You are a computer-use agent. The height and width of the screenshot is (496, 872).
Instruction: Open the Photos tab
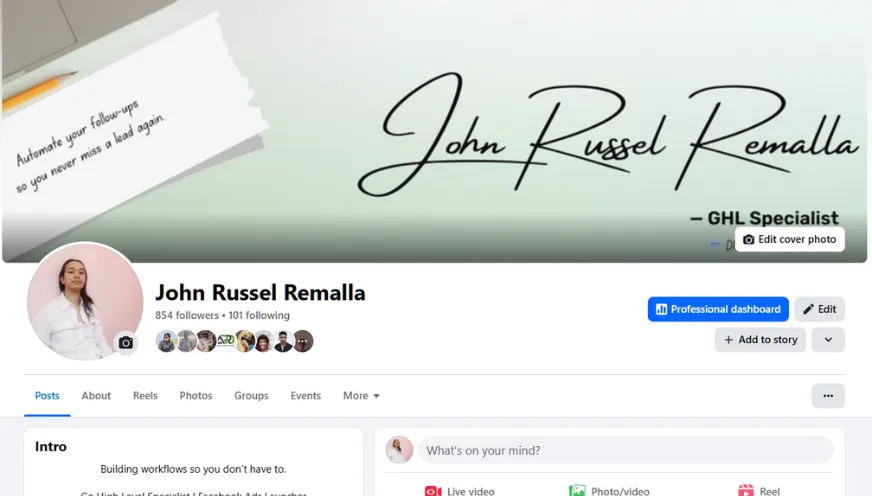(x=196, y=396)
